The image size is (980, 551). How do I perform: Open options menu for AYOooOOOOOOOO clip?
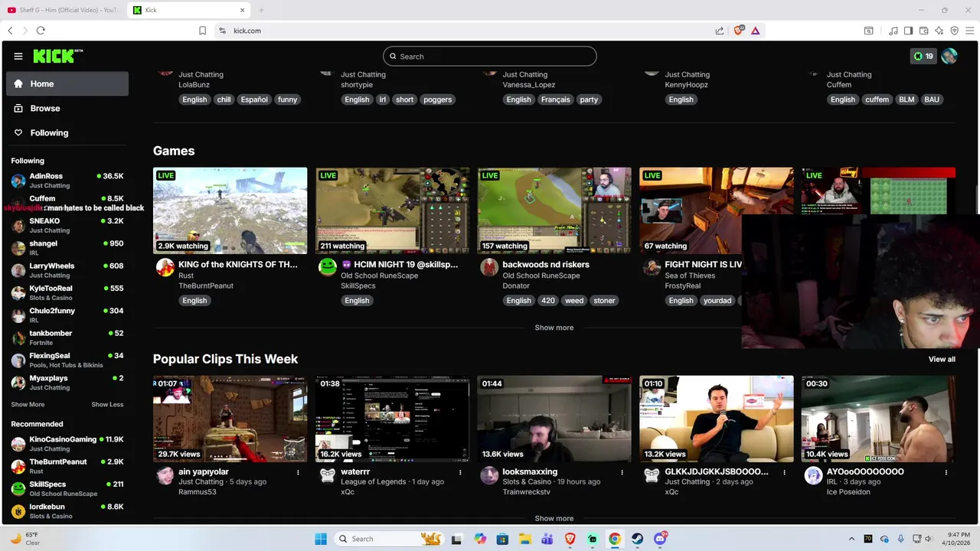947,472
